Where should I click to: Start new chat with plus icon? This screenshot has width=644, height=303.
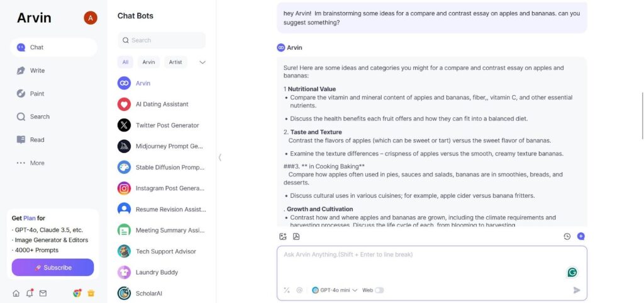pyautogui.click(x=580, y=236)
